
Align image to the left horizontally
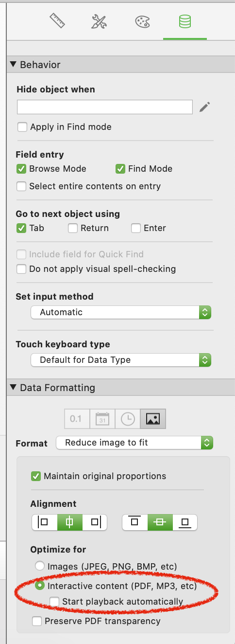[44, 522]
